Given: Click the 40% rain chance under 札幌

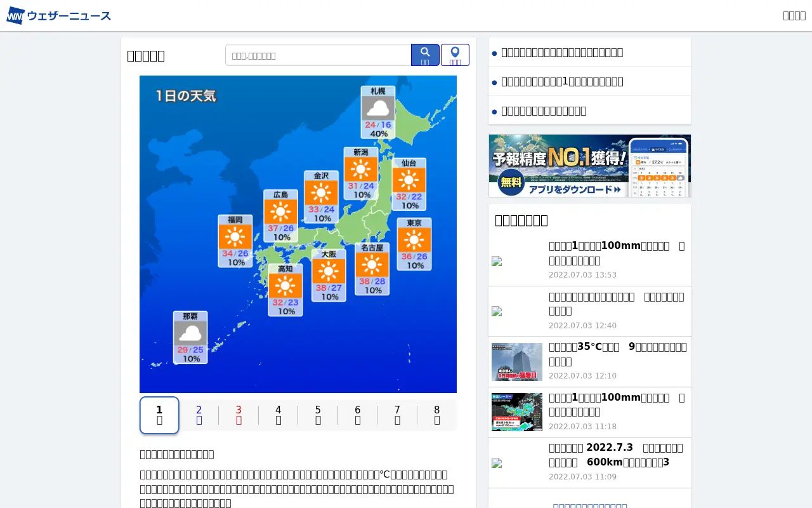Looking at the screenshot, I should pos(379,134).
